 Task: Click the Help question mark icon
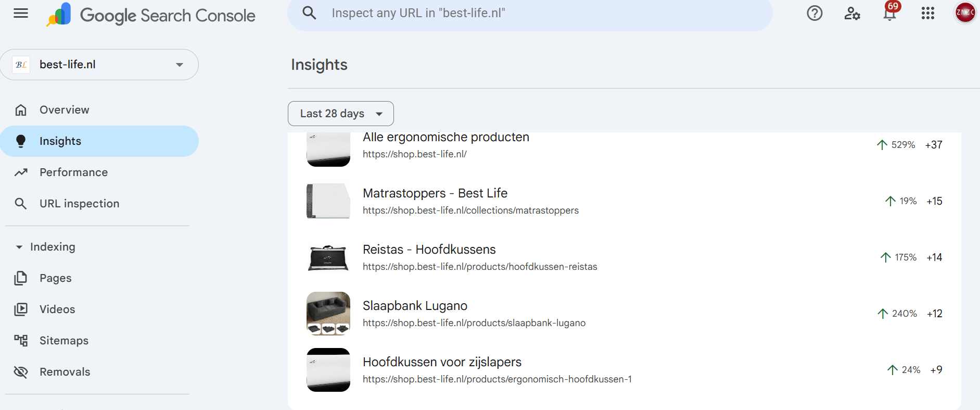814,13
